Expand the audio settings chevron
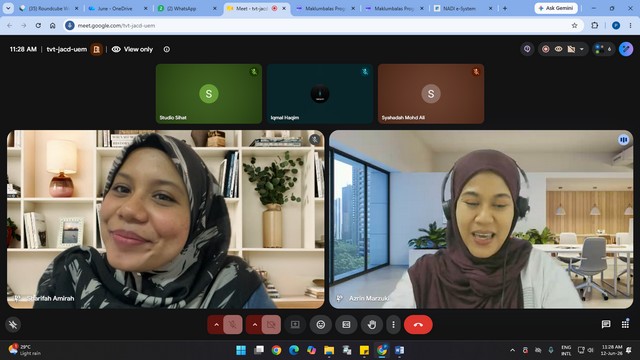The height and width of the screenshot is (360, 640). tap(216, 324)
